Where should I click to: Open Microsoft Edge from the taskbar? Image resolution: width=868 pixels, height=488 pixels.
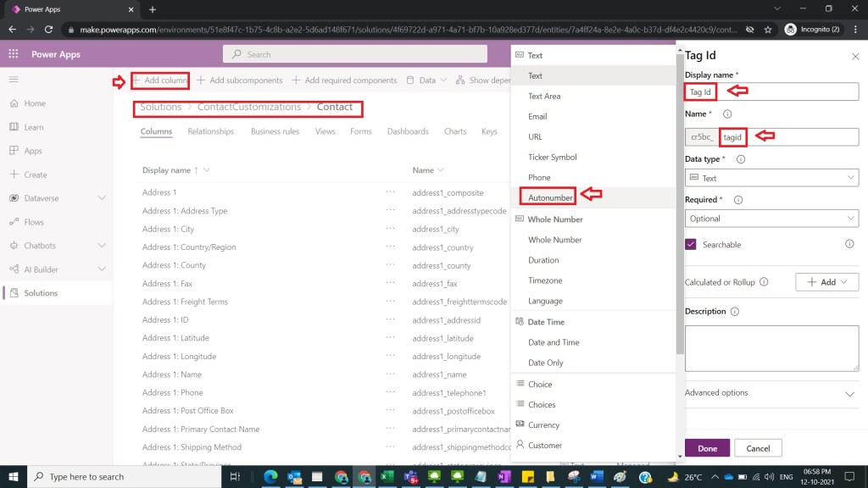click(x=272, y=477)
